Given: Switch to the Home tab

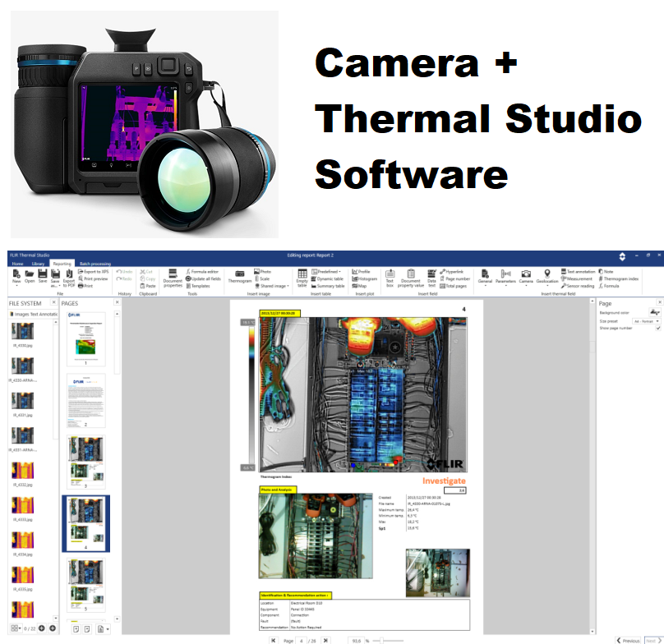Looking at the screenshot, I should (x=17, y=264).
